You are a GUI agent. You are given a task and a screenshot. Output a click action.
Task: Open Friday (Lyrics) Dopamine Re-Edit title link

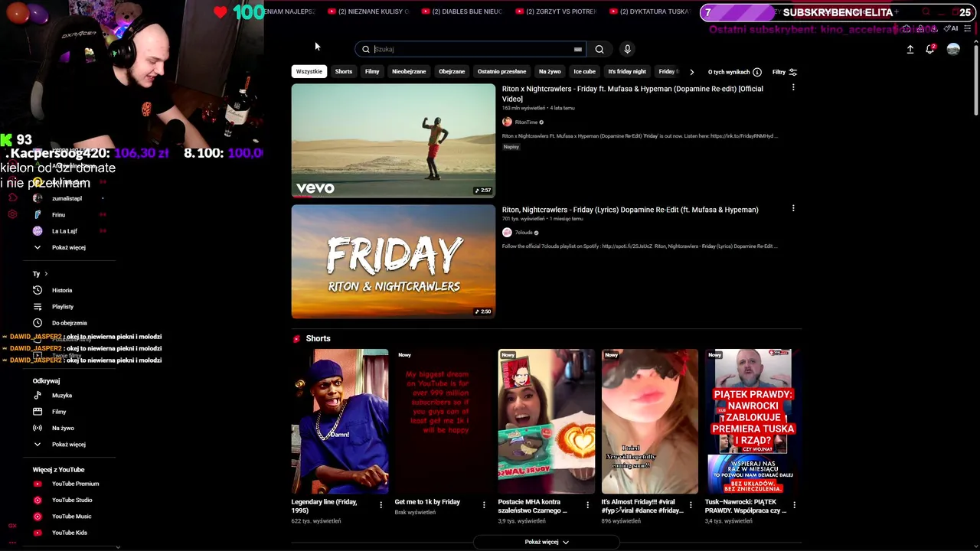630,210
